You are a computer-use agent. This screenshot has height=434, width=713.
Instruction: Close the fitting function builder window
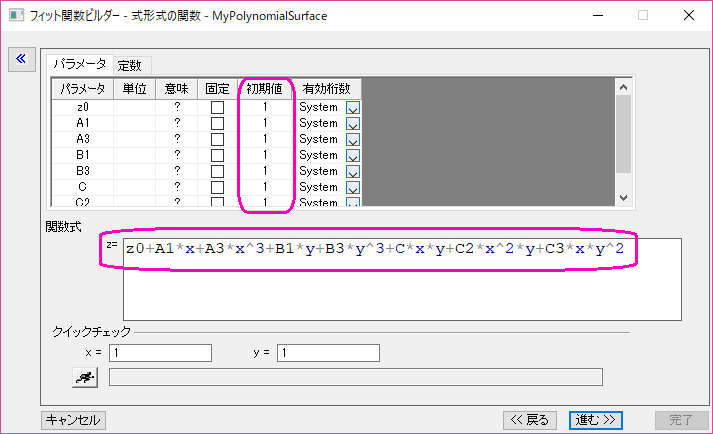[x=689, y=15]
